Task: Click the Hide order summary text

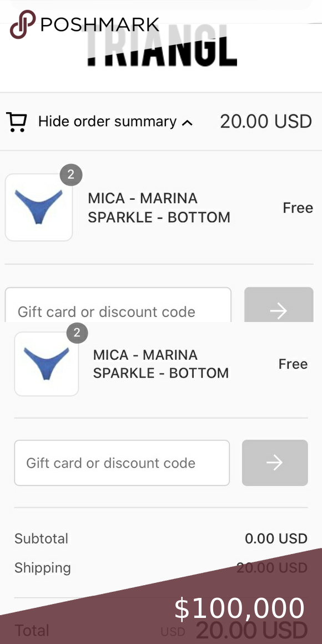Action: point(107,122)
